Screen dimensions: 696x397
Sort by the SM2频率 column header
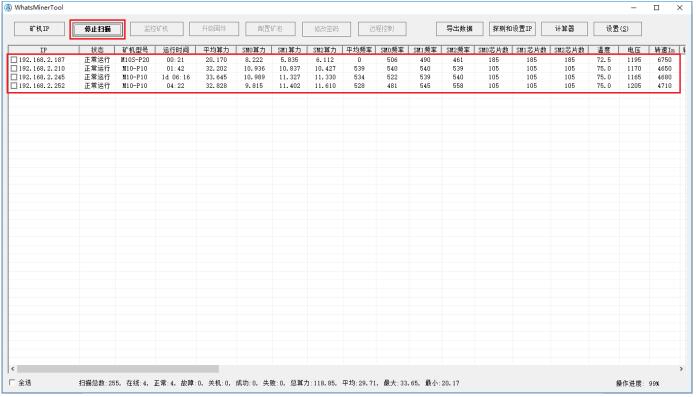point(458,50)
